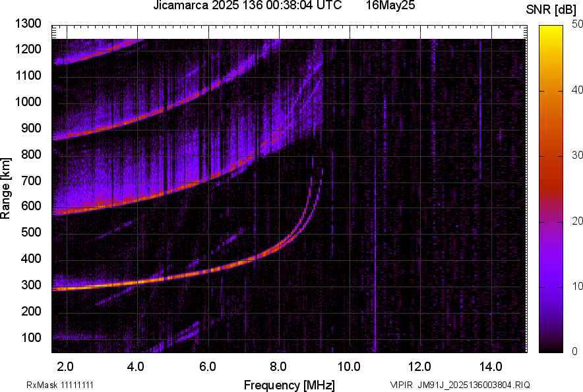This screenshot has height=392, width=583.
Task: Click the frequency tick label '12.0'
Action: click(x=420, y=367)
